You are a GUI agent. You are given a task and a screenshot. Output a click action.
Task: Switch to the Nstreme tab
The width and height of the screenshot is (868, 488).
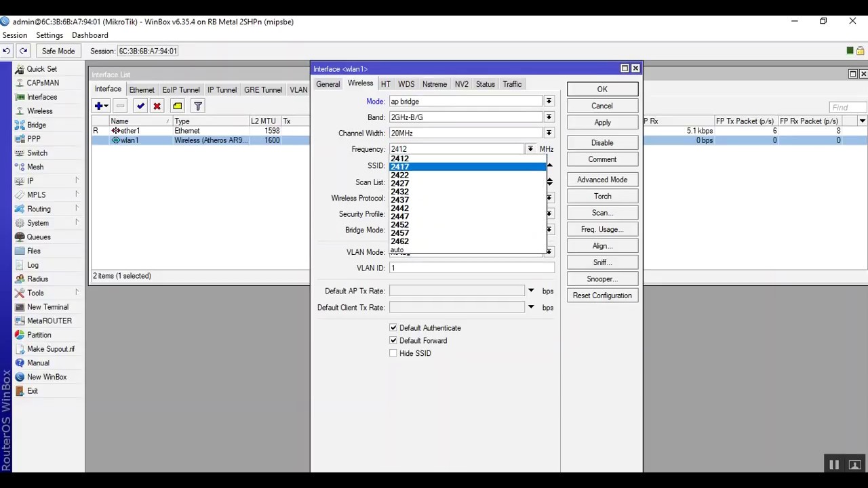click(x=434, y=84)
